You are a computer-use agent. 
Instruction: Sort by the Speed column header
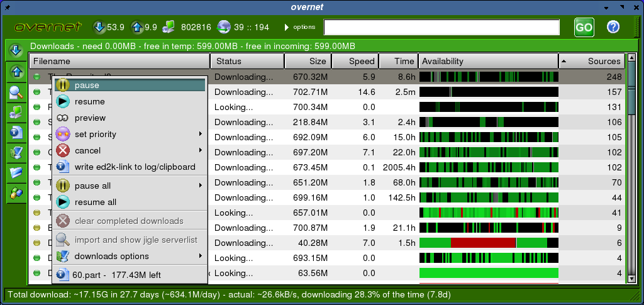355,61
